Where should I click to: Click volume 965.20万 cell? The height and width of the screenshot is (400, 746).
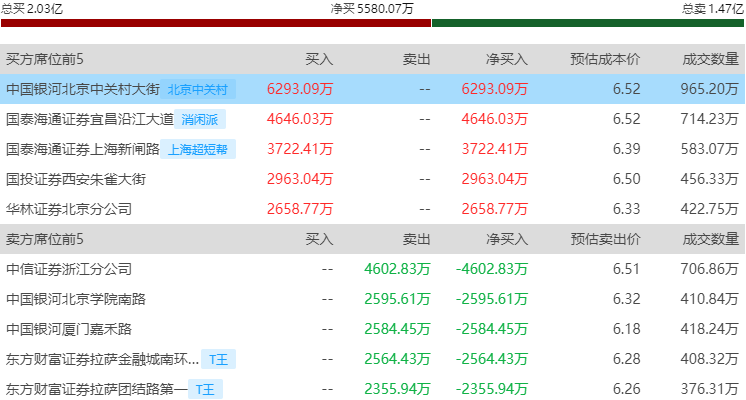(x=709, y=89)
